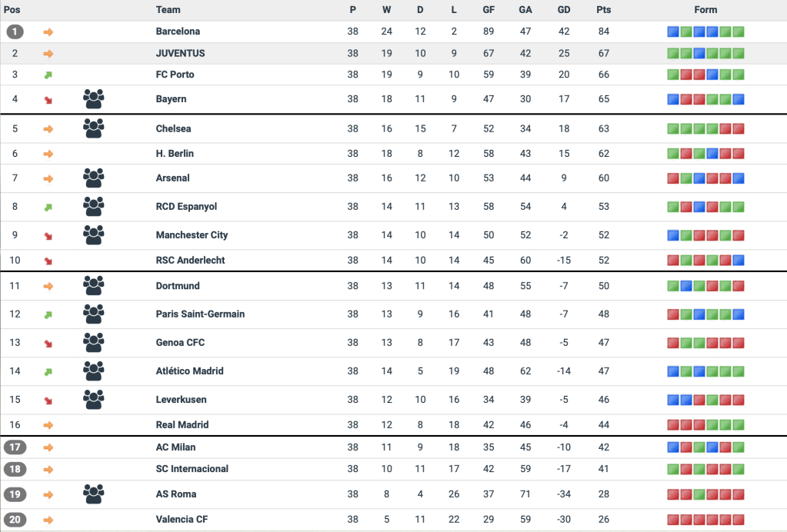This screenshot has height=532, width=787.
Task: Open the Valencia CF team link
Action: tap(182, 520)
